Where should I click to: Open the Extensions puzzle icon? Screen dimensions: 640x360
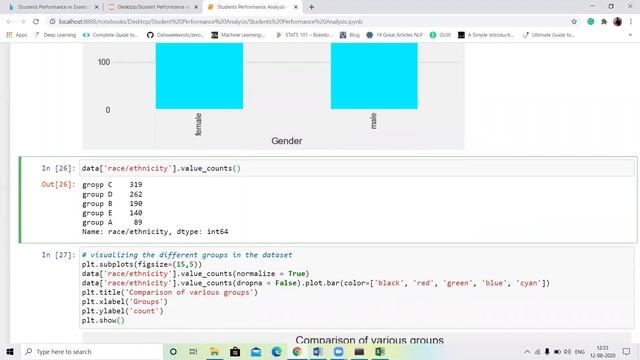pos(604,22)
